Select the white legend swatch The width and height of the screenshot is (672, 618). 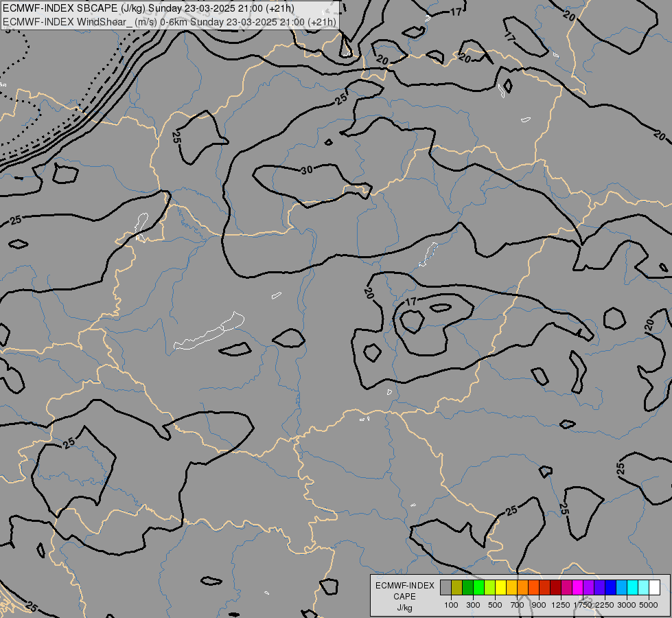click(x=655, y=587)
